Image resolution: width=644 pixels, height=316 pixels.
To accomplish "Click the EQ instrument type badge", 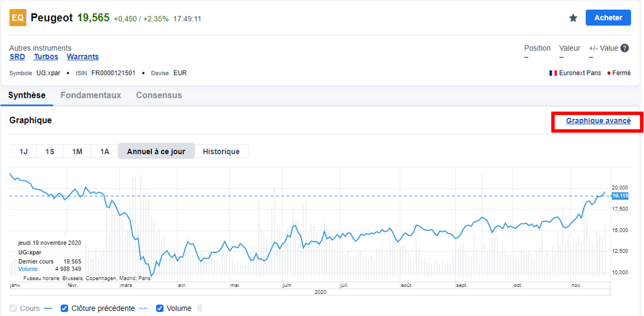I will coord(17,18).
